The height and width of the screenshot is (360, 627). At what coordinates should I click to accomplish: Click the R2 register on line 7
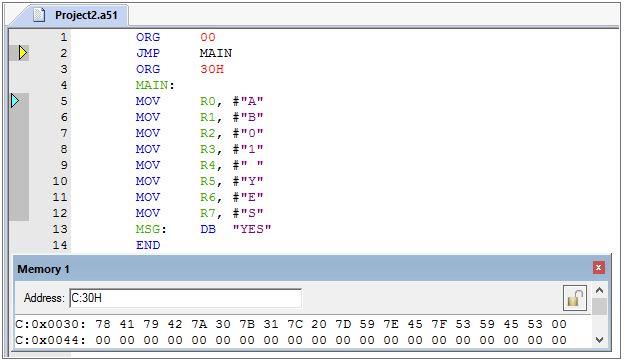point(208,133)
